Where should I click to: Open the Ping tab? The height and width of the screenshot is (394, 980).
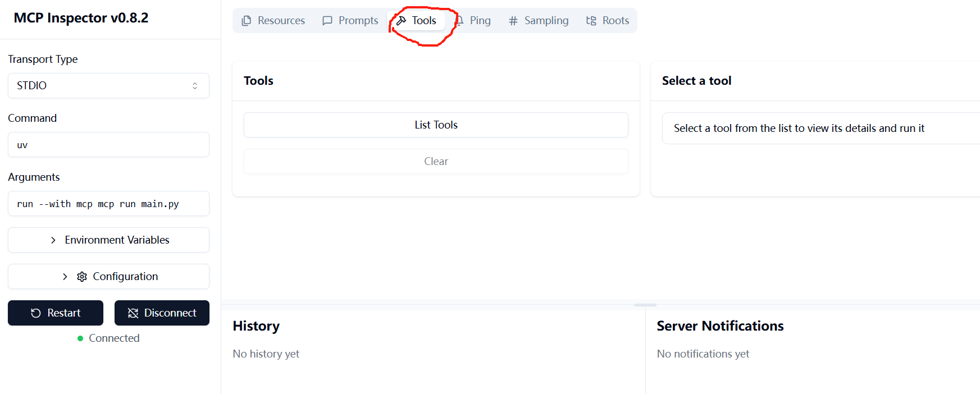click(x=472, y=21)
